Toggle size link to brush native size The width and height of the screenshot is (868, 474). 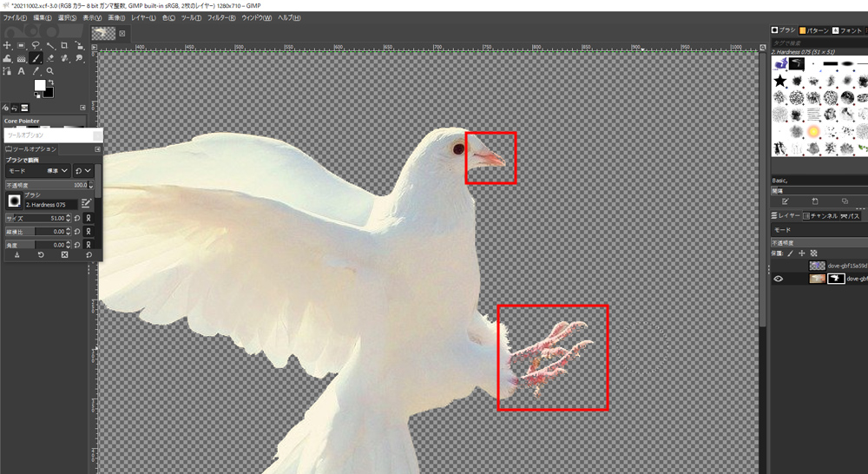[88, 218]
